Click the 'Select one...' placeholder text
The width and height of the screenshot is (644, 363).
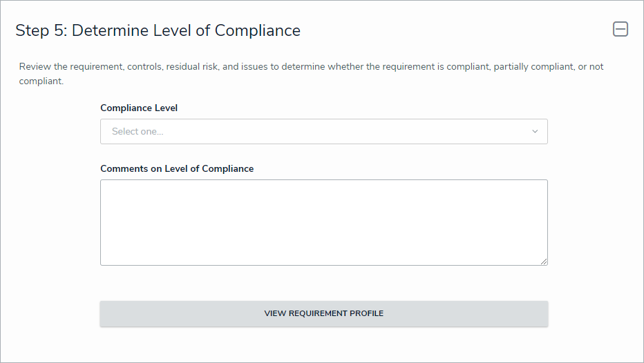pos(138,131)
